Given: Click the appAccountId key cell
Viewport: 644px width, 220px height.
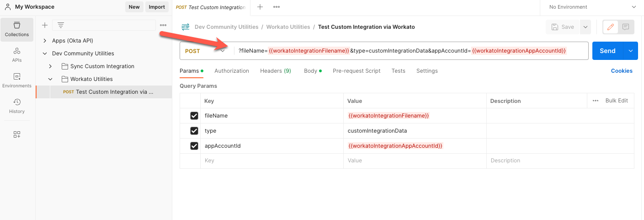Looking at the screenshot, I should (271, 146).
